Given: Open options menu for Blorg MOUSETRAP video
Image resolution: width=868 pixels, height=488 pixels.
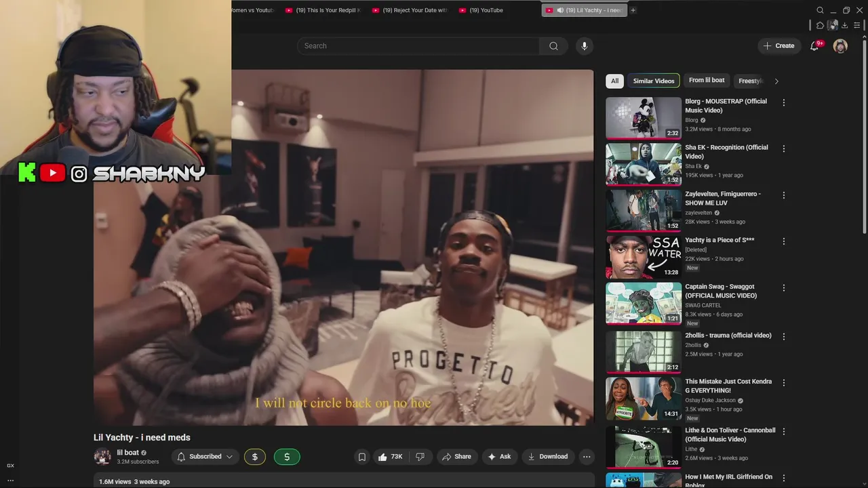Looking at the screenshot, I should pyautogui.click(x=784, y=102).
